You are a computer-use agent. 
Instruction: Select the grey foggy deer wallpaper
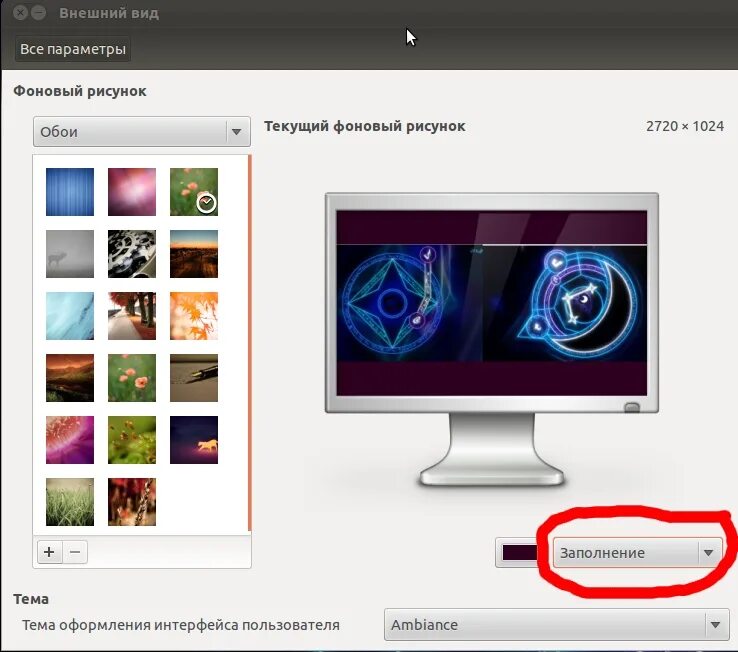click(70, 254)
